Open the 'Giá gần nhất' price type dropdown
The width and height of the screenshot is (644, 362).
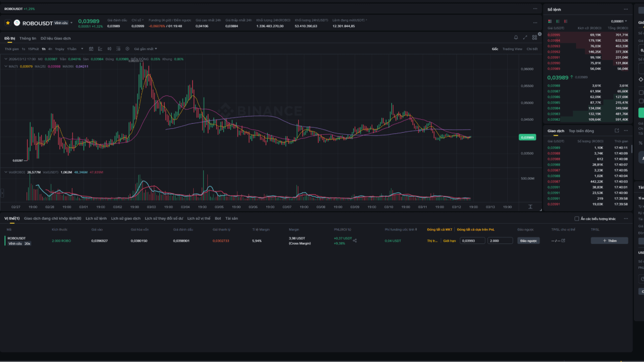[x=145, y=49]
